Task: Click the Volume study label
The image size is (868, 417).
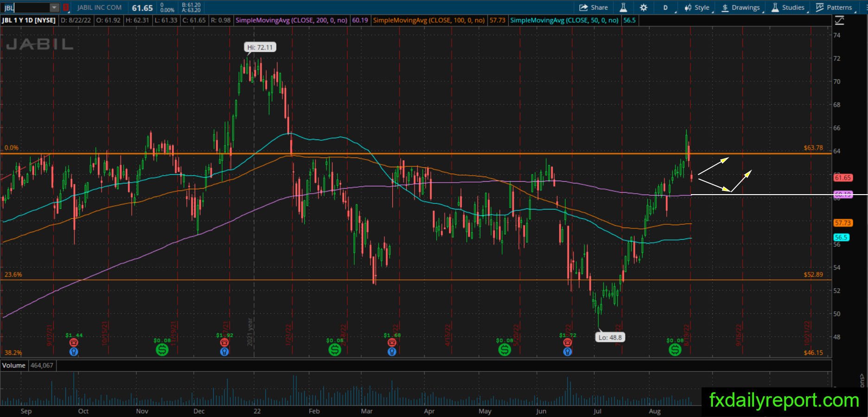Action: click(x=14, y=366)
